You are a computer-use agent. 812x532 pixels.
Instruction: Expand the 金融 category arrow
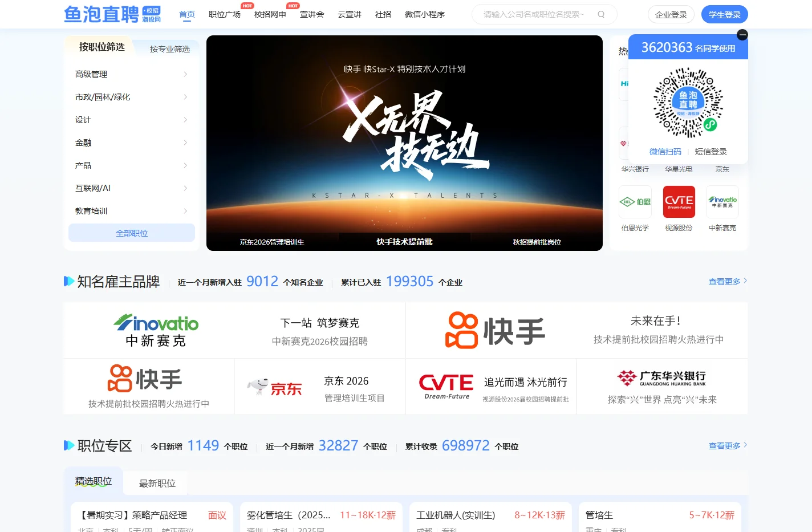coord(185,143)
